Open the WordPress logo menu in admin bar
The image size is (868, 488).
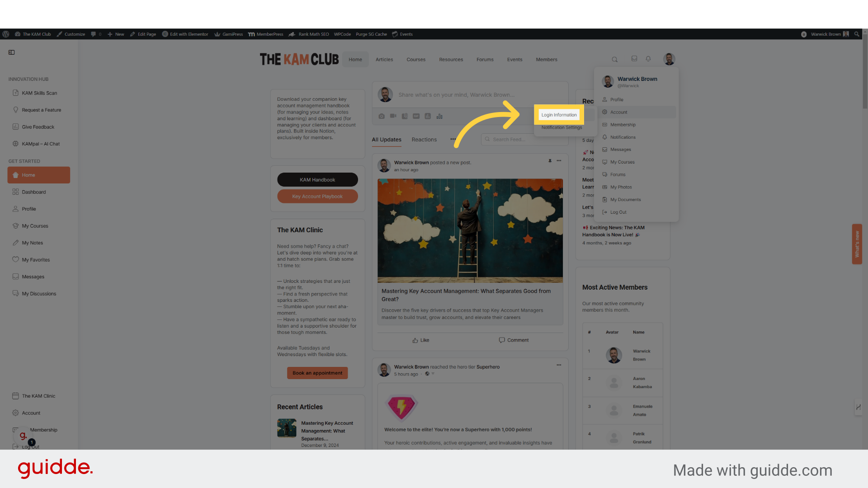(x=6, y=34)
